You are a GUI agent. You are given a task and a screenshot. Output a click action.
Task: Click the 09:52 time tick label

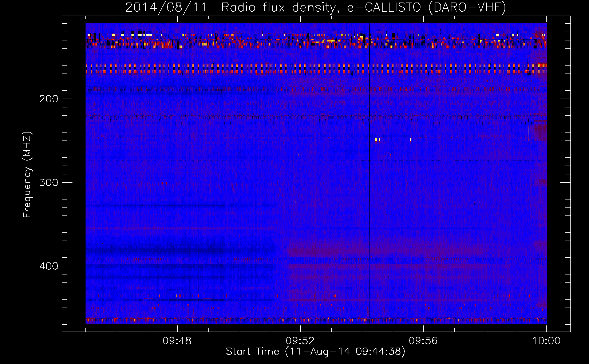300,341
